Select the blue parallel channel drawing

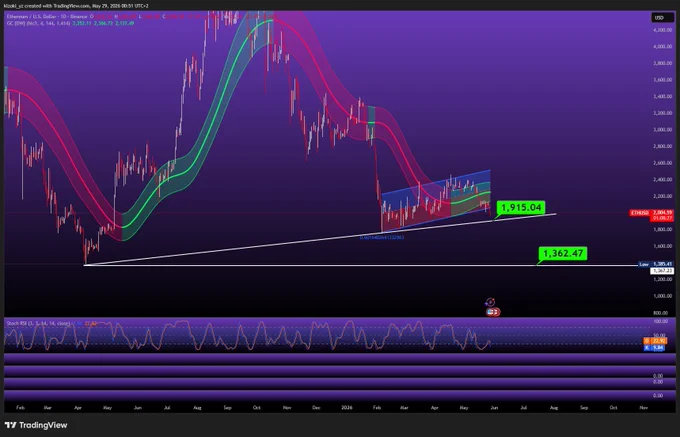tap(435, 200)
